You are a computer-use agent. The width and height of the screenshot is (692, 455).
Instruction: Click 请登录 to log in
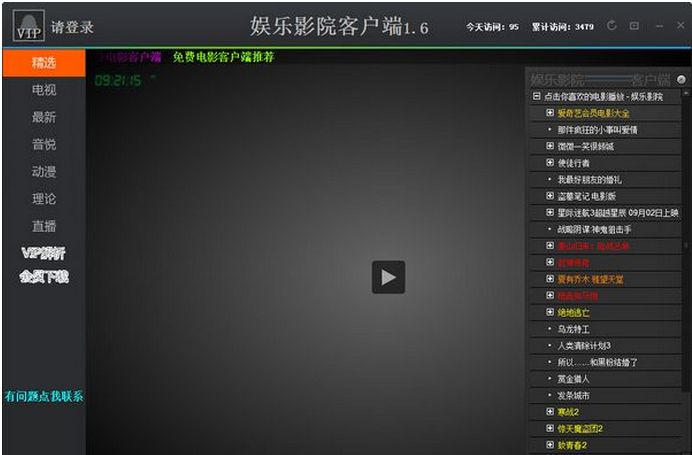pos(72,27)
